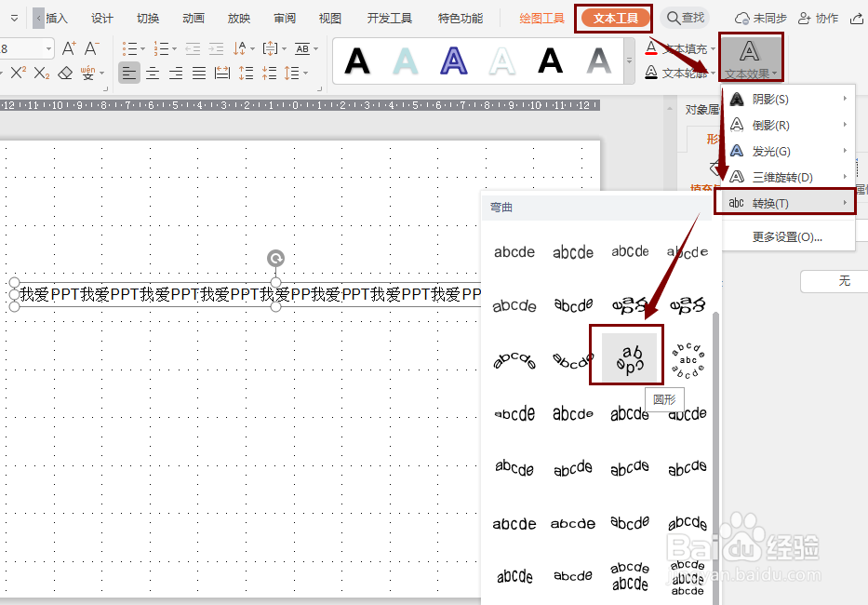The height and width of the screenshot is (605, 868).
Task: Select the blue outlined A WordArt style
Action: 454,60
